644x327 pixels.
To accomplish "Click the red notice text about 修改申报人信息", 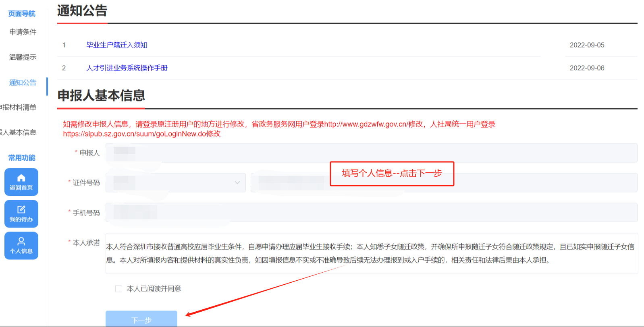I will click(279, 129).
